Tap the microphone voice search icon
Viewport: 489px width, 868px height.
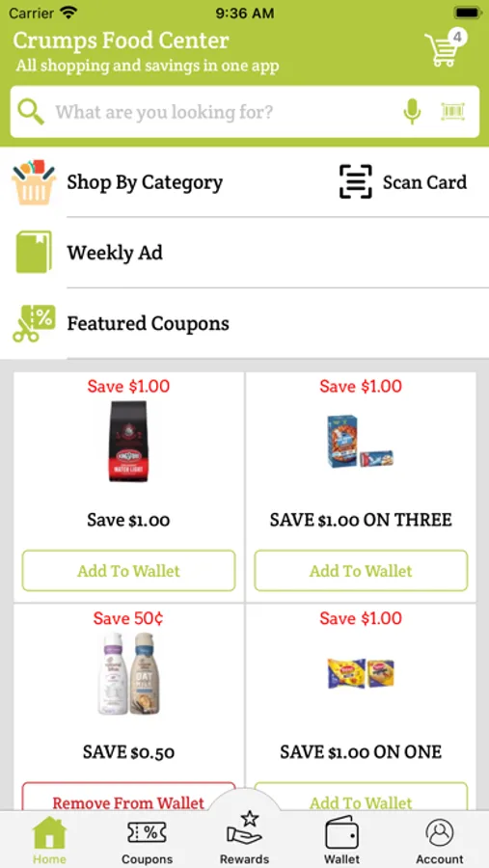point(412,111)
